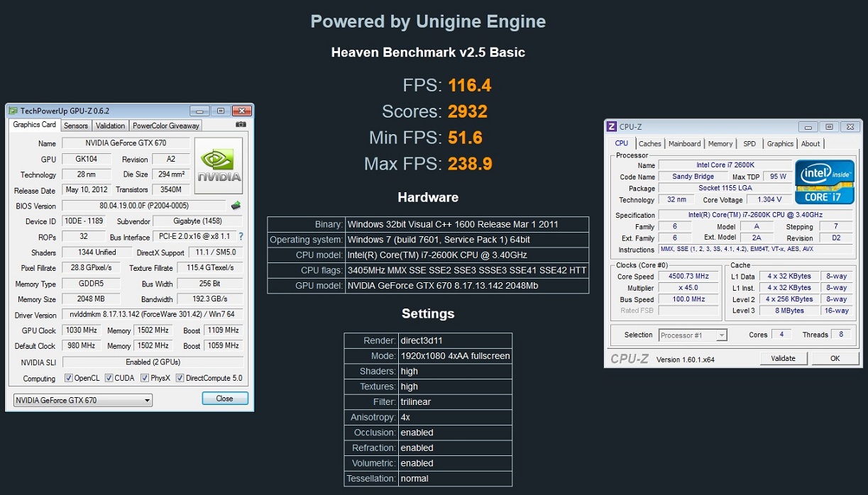868x495 pixels.
Task: Toggle the OpenCL checkbox
Action: coord(68,378)
